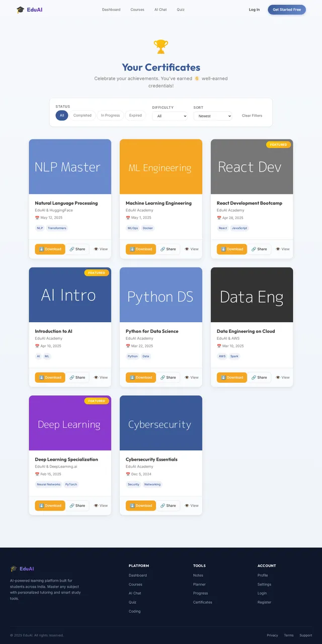Click the calendar icon next to Apr 28, 2025
Screen dimensions: 322x644
click(219, 218)
